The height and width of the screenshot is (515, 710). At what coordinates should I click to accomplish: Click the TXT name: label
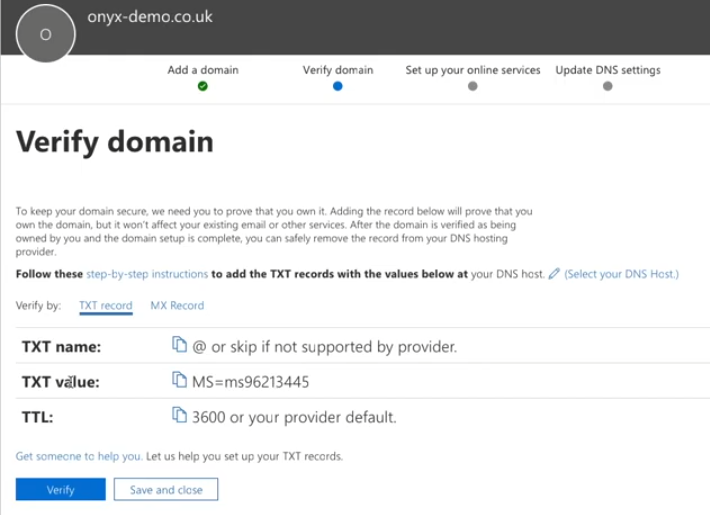(62, 347)
